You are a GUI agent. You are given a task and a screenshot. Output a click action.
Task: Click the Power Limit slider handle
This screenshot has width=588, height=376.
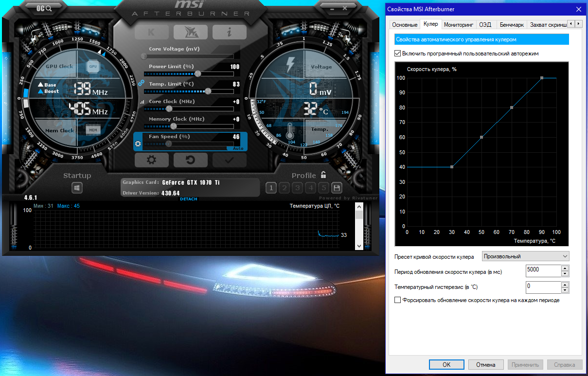[x=197, y=74]
